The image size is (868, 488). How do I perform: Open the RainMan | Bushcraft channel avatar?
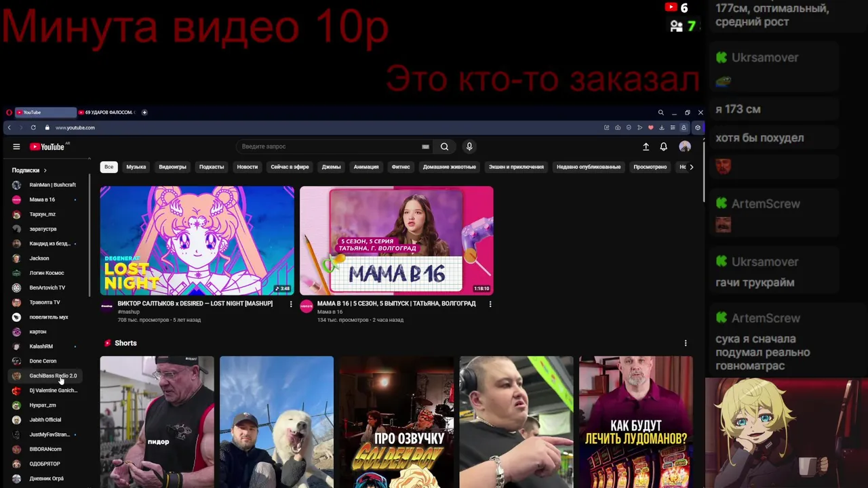tap(16, 185)
